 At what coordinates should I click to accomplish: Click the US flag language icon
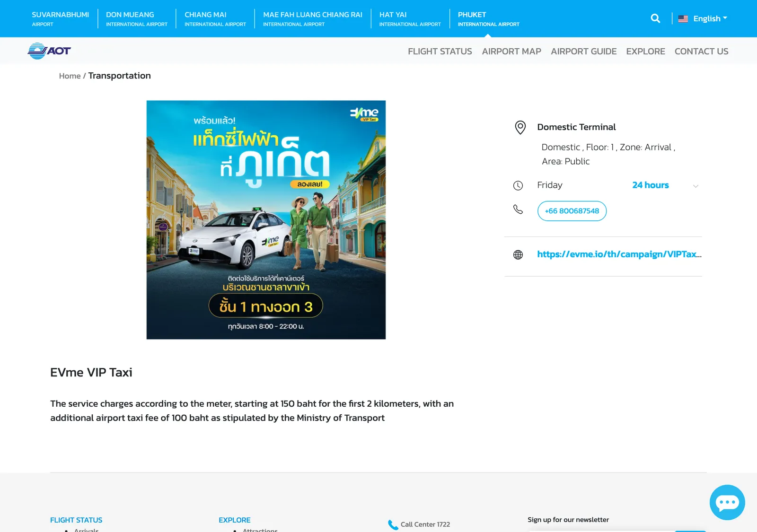tap(683, 19)
